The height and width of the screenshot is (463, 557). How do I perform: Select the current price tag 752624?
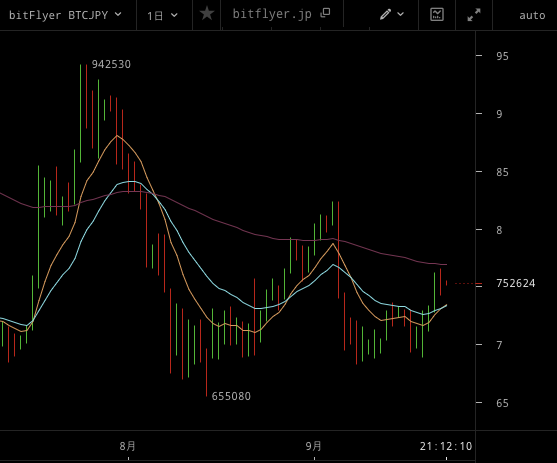[516, 283]
